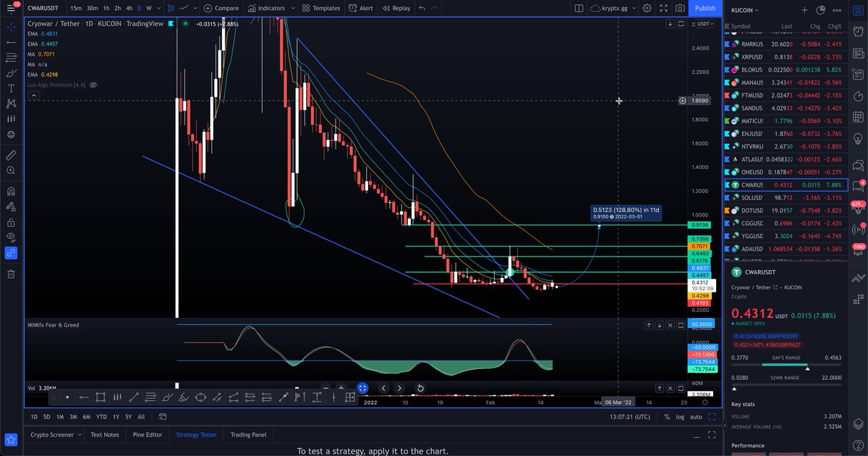Select the Fibonacci retracement tool

11,56
